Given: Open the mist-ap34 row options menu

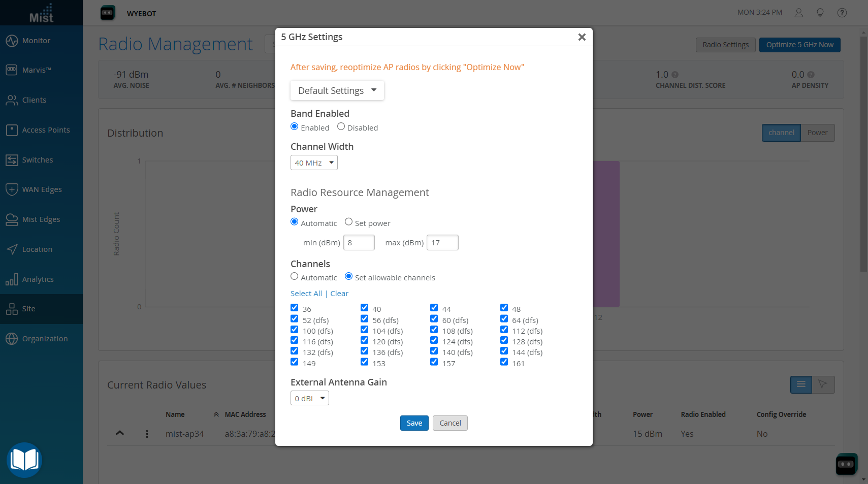Looking at the screenshot, I should 147,434.
